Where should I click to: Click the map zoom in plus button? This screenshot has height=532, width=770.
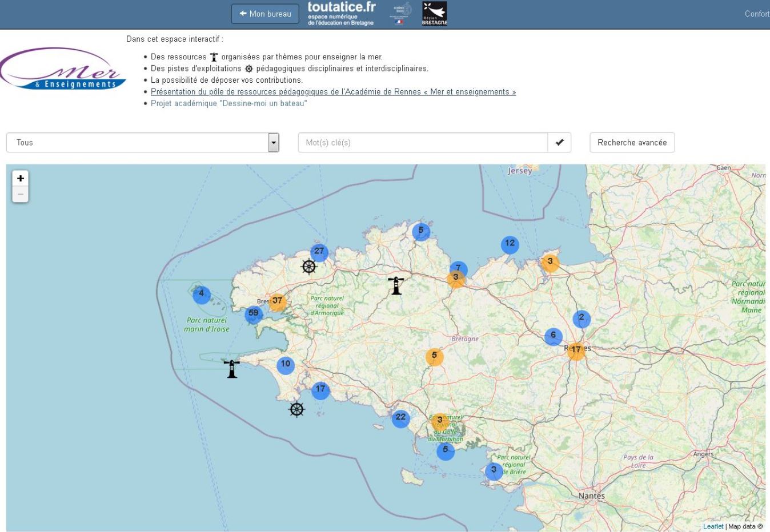[21, 178]
